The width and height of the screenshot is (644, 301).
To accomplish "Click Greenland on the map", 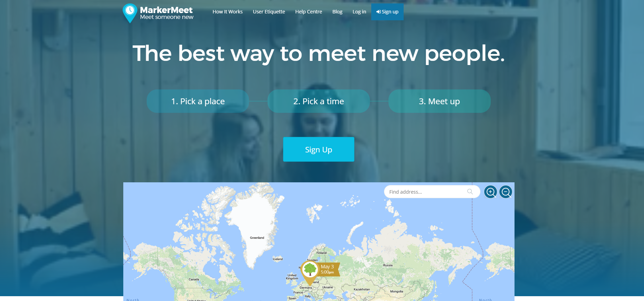I will point(257,238).
